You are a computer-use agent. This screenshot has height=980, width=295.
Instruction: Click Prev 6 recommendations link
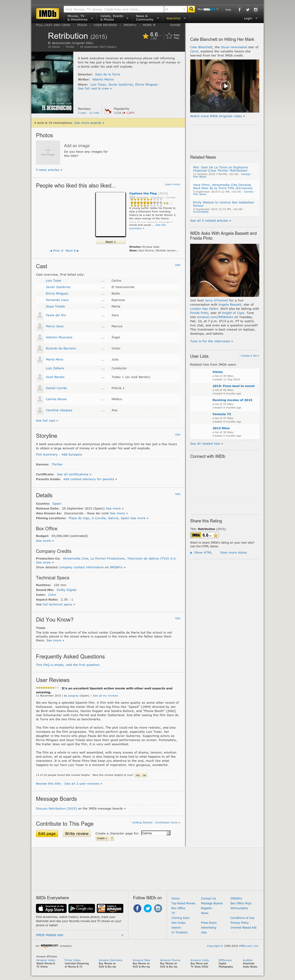(57, 251)
